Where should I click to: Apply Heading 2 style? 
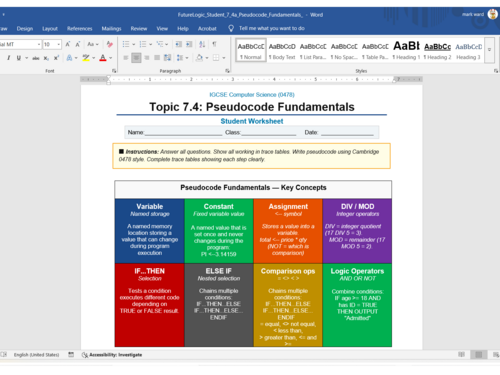[437, 50]
